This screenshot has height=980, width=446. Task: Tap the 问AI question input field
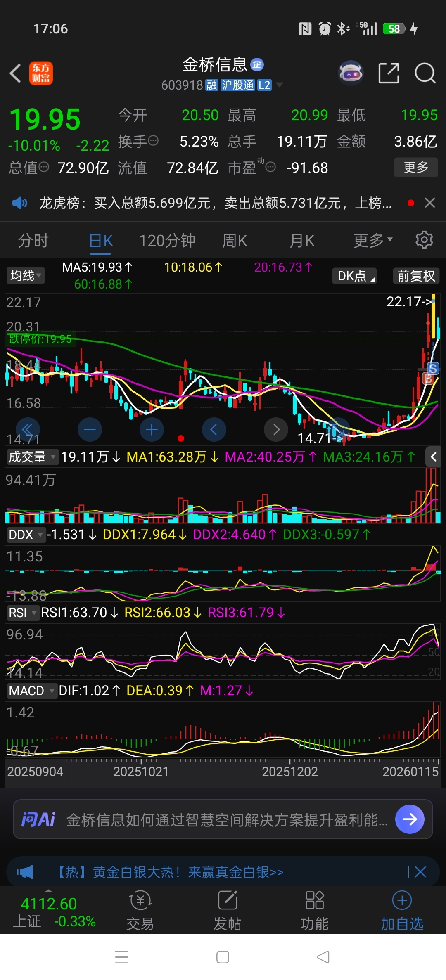(x=223, y=819)
